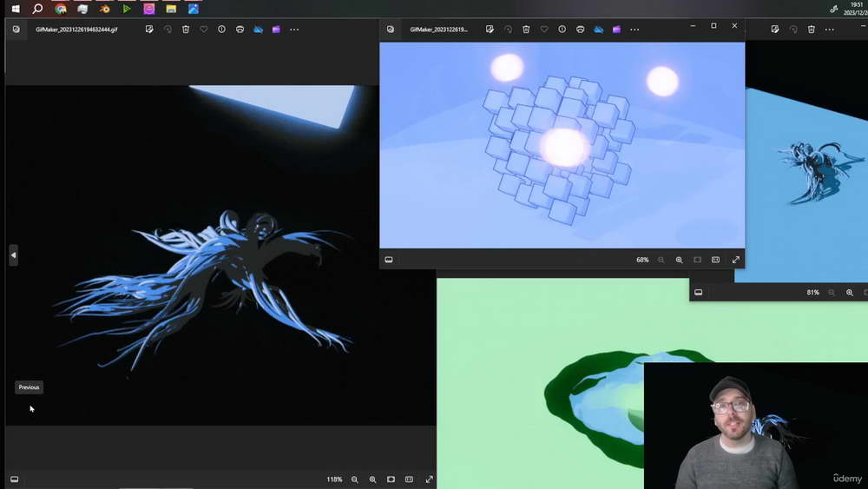Open the See more menu in the left GifMaker_20231226194632444.gif window
This screenshot has height=489, width=868.
(x=294, y=30)
